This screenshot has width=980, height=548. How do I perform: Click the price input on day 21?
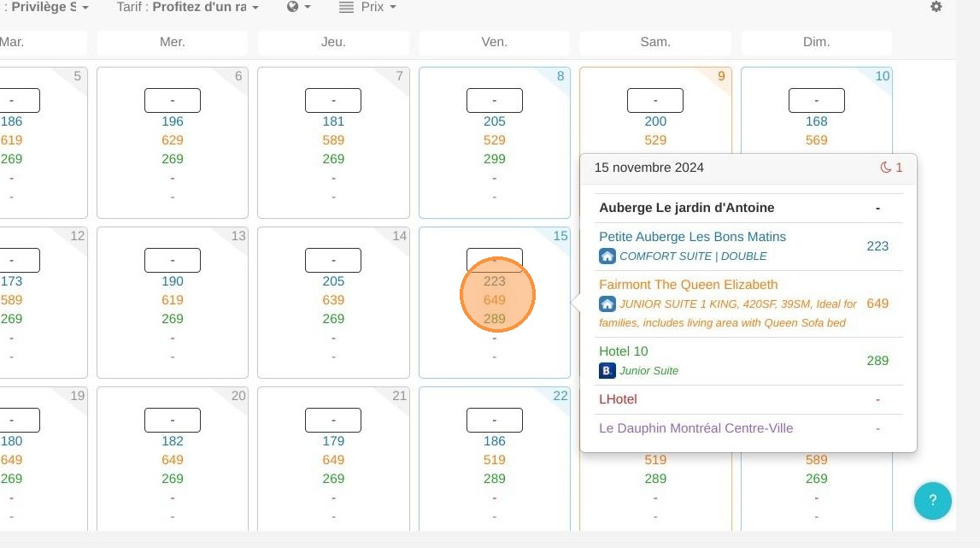pos(333,420)
